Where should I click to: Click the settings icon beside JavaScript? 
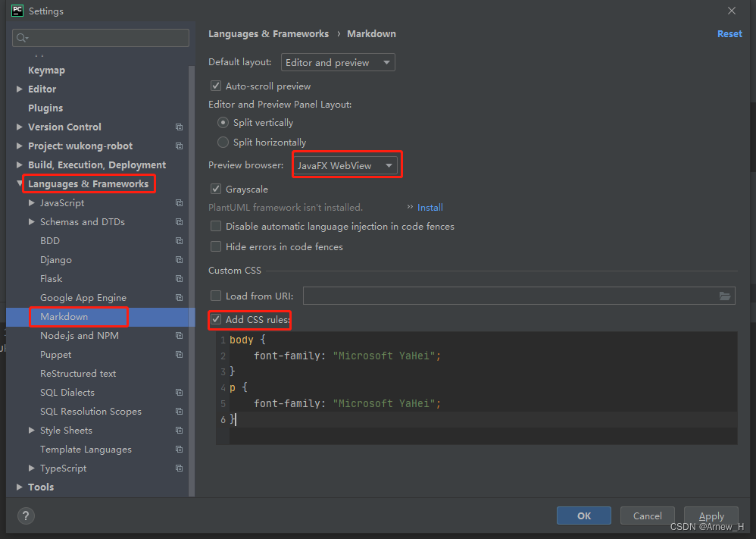179,202
